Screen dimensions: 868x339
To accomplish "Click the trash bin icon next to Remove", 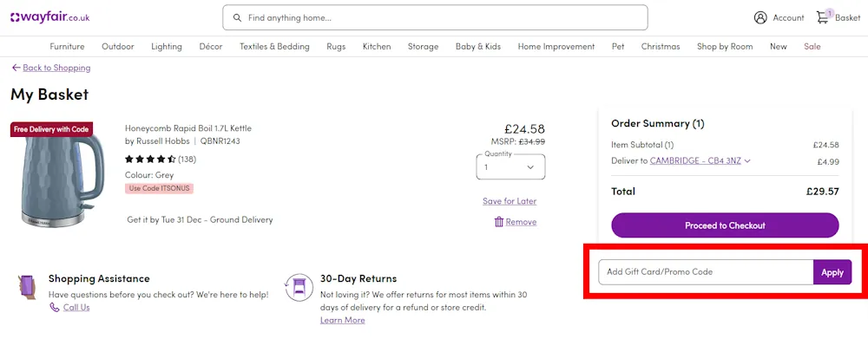I will click(499, 222).
